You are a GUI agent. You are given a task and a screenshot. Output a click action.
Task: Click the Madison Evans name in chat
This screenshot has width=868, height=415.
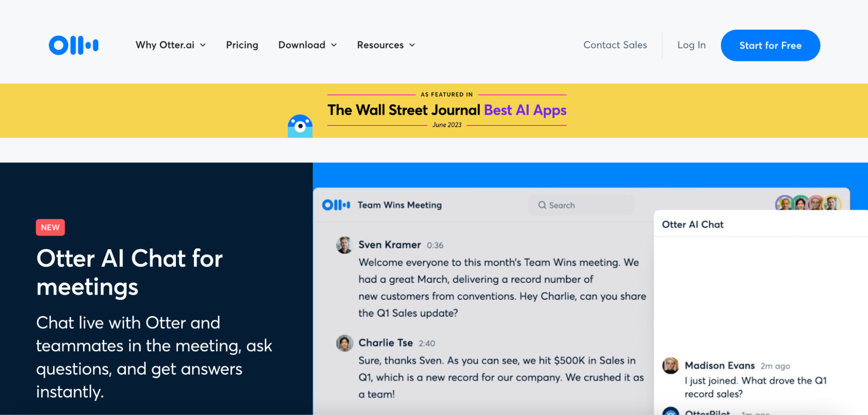coord(719,366)
